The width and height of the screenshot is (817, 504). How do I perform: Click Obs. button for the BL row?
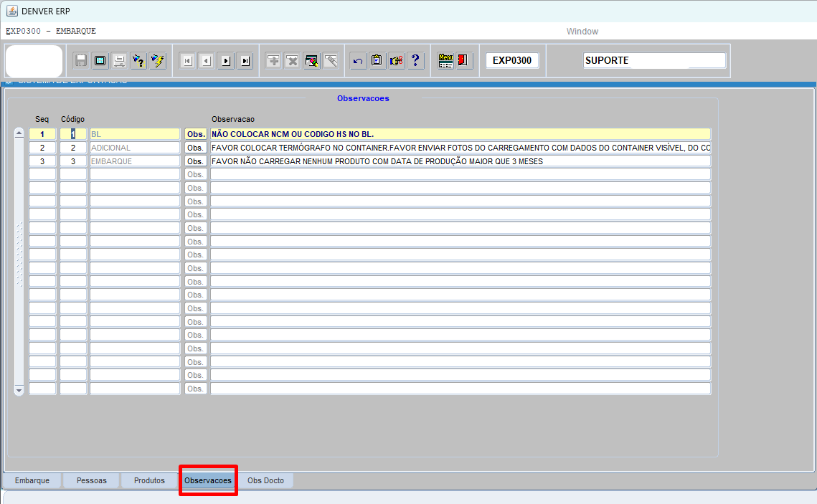[x=196, y=134]
